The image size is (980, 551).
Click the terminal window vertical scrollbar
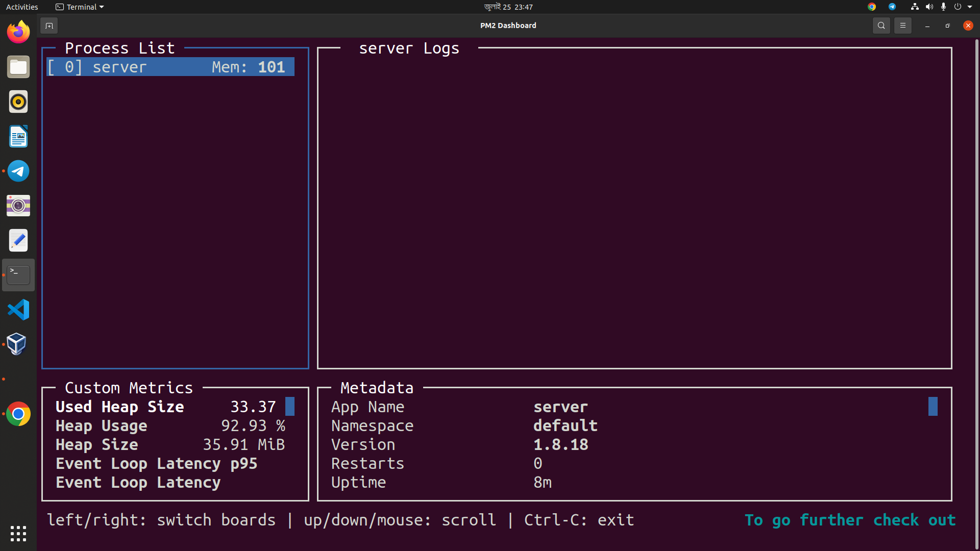[x=976, y=293]
